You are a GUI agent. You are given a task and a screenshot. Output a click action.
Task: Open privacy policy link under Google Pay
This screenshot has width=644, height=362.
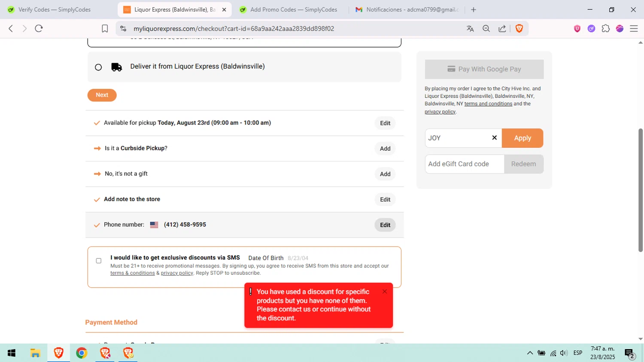tap(440, 112)
